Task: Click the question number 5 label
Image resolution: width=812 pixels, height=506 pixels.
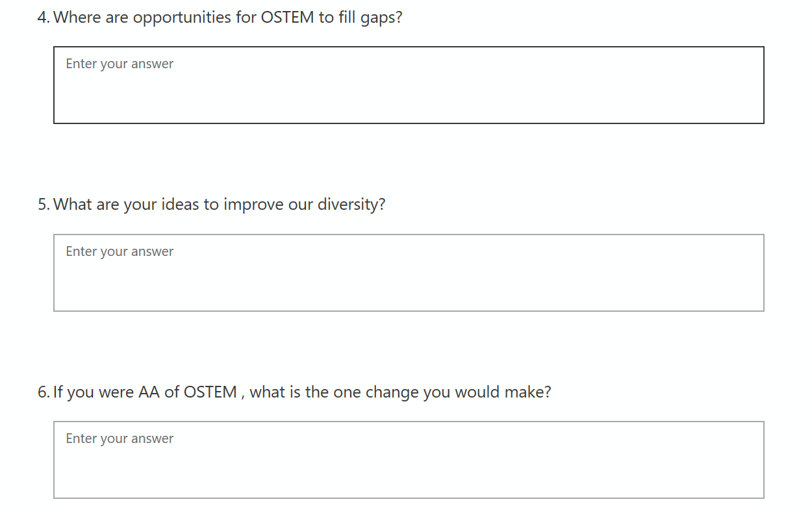Action: tap(43, 205)
